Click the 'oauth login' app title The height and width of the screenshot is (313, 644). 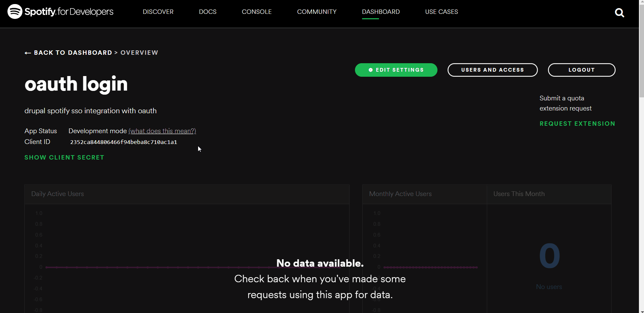click(76, 84)
